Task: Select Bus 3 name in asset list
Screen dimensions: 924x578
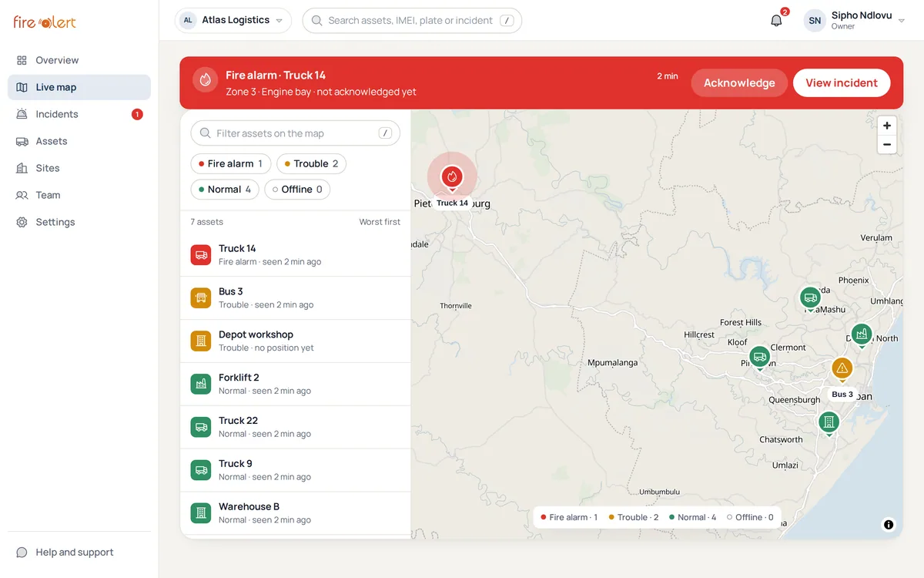Action: pos(231,291)
